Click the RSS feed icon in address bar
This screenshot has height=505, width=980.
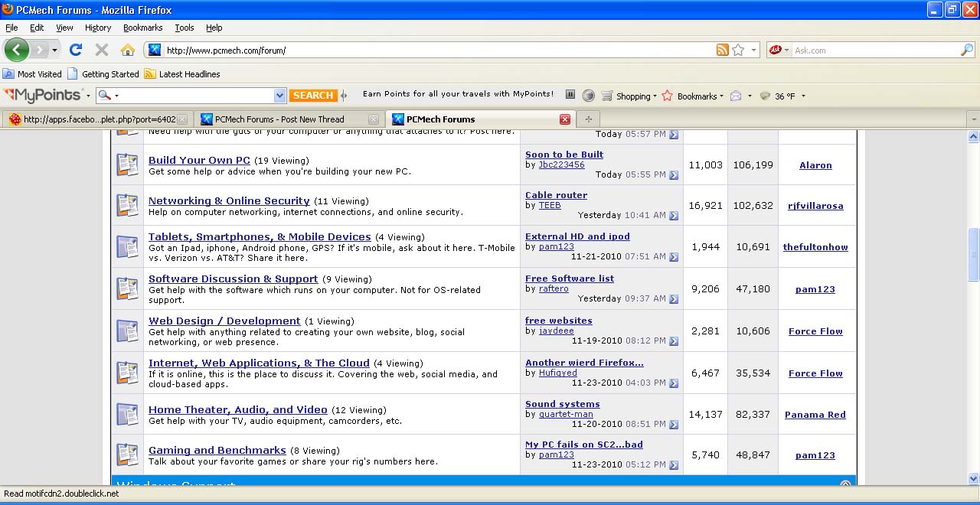point(722,50)
